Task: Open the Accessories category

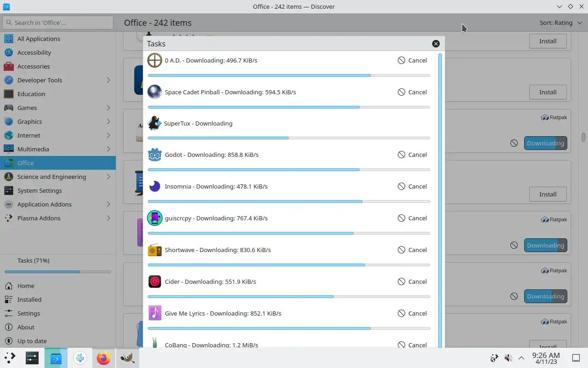Action: 58,66
